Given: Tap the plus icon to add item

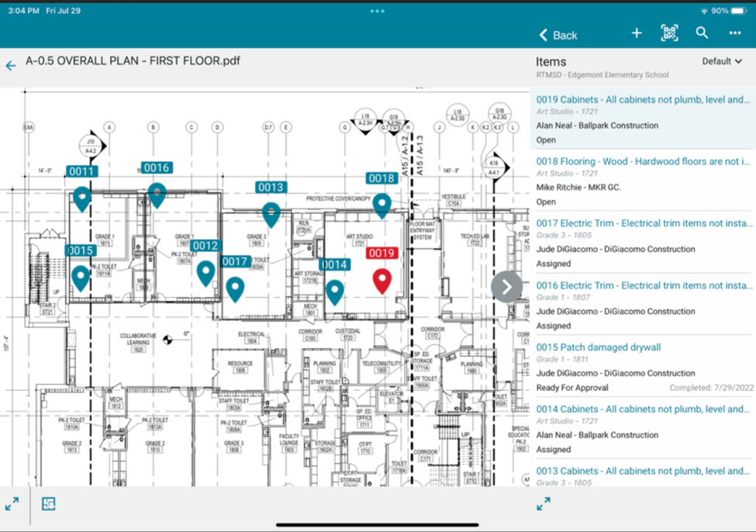Looking at the screenshot, I should 637,33.
